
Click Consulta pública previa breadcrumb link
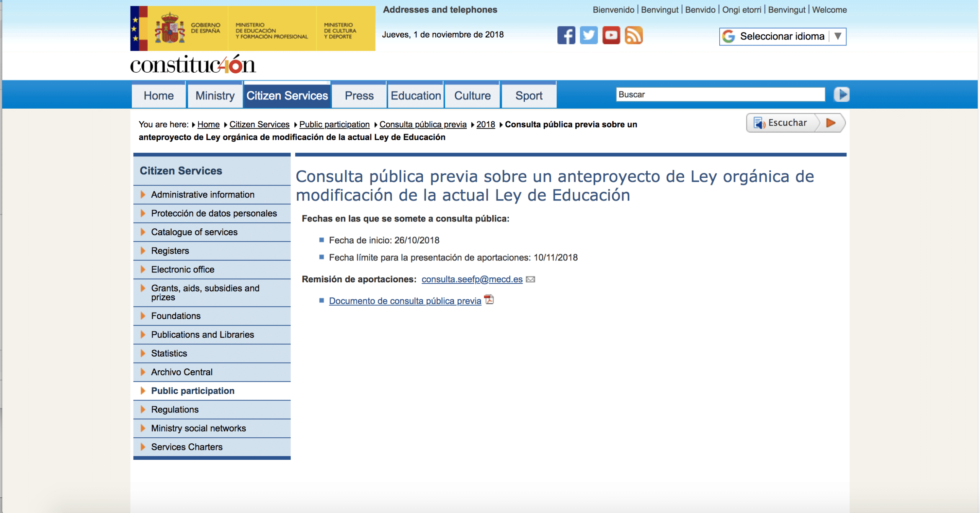pyautogui.click(x=423, y=124)
